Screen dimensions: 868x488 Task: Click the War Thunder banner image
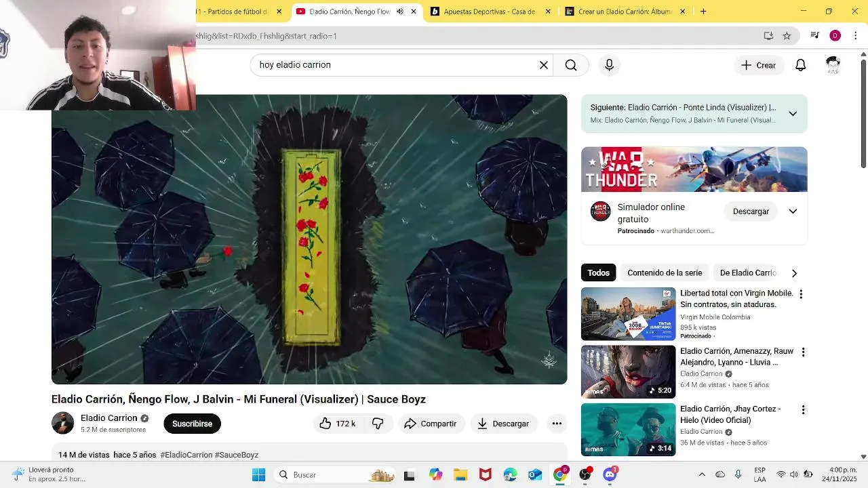(694, 169)
